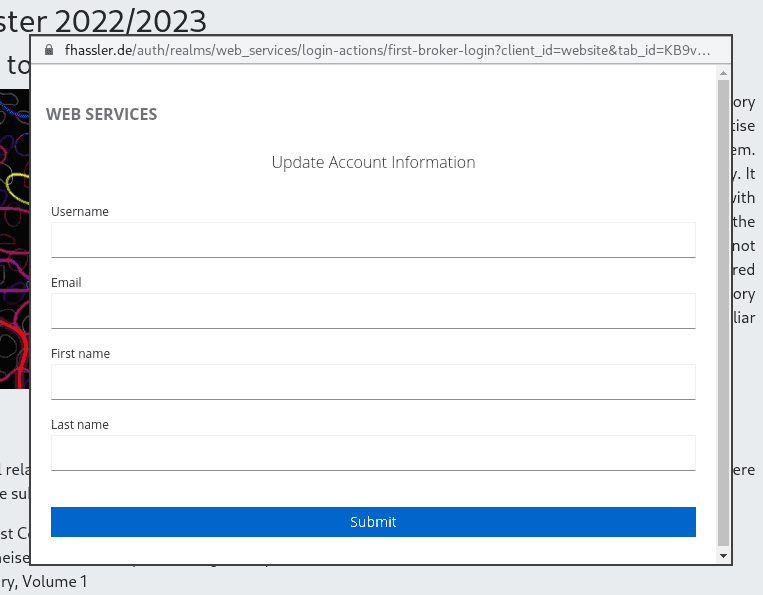
Task: Click the WEB SERVICES header
Action: [x=102, y=114]
